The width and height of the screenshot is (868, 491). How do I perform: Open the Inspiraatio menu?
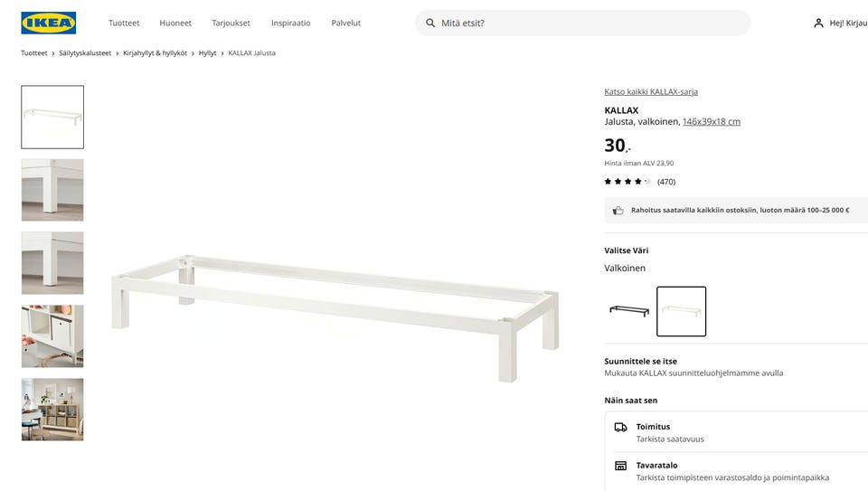[x=290, y=23]
